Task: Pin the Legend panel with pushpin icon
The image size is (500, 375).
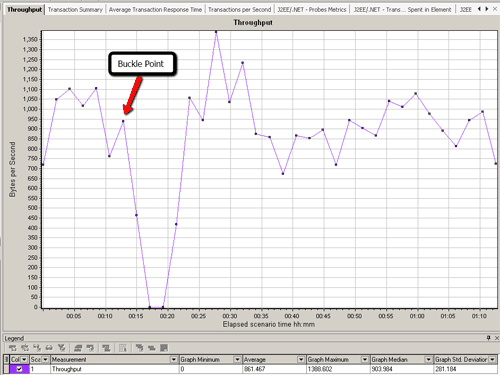Action: click(x=489, y=338)
